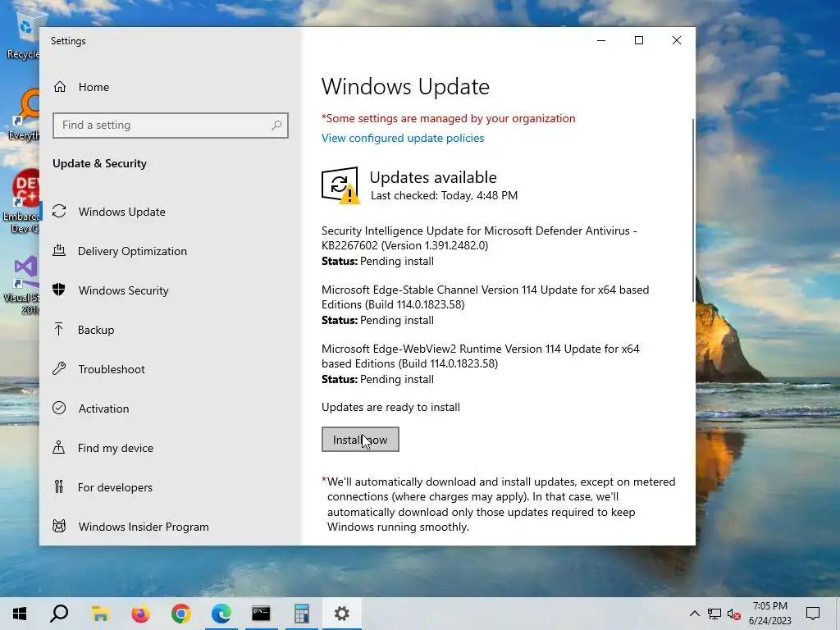Screen dimensions: 840x630
Task: Click the Install now button
Action: pyautogui.click(x=360, y=440)
